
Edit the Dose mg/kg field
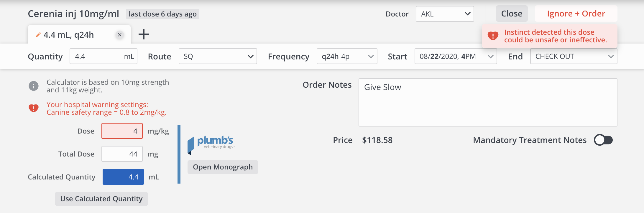click(122, 131)
